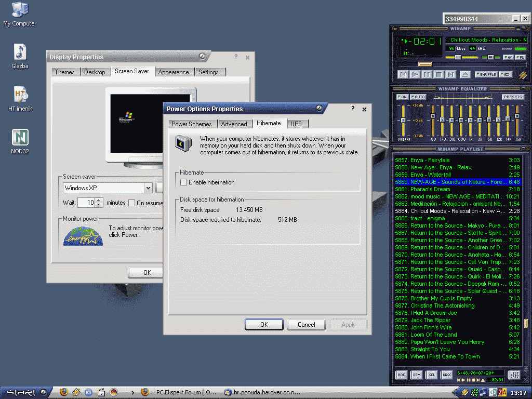Toggle the equalizer ON button
Viewport: 532px width, 399px height.
[402, 97]
